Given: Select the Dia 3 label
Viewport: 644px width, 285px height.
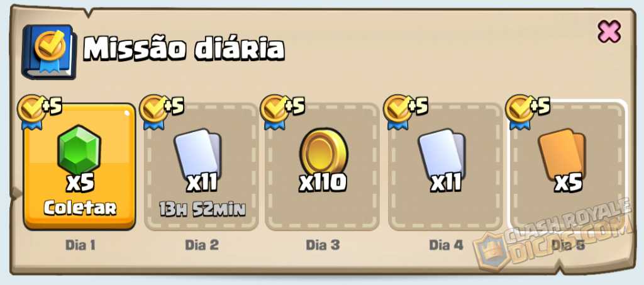Looking at the screenshot, I should point(323,245).
